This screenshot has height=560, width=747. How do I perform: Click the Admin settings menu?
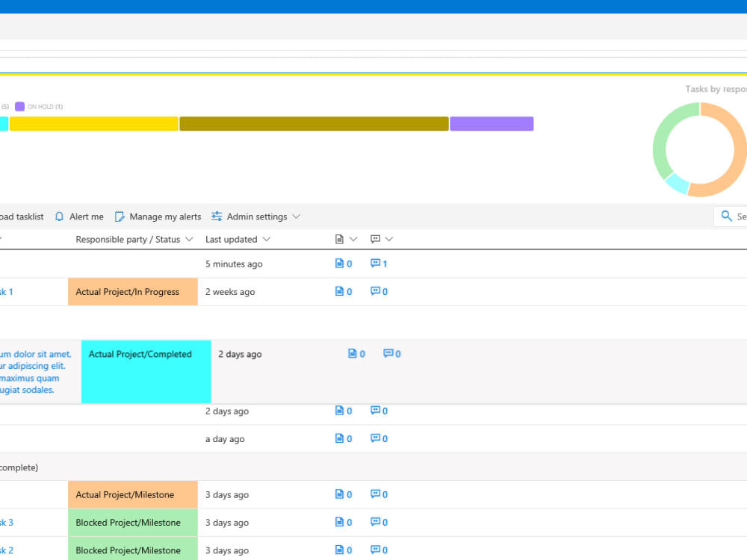(255, 217)
